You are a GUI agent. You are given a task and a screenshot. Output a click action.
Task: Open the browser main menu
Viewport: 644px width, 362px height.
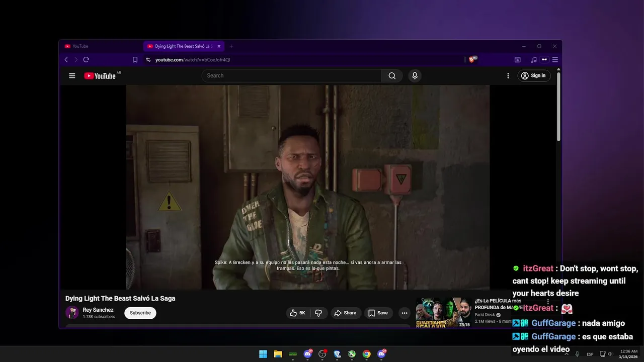[555, 60]
